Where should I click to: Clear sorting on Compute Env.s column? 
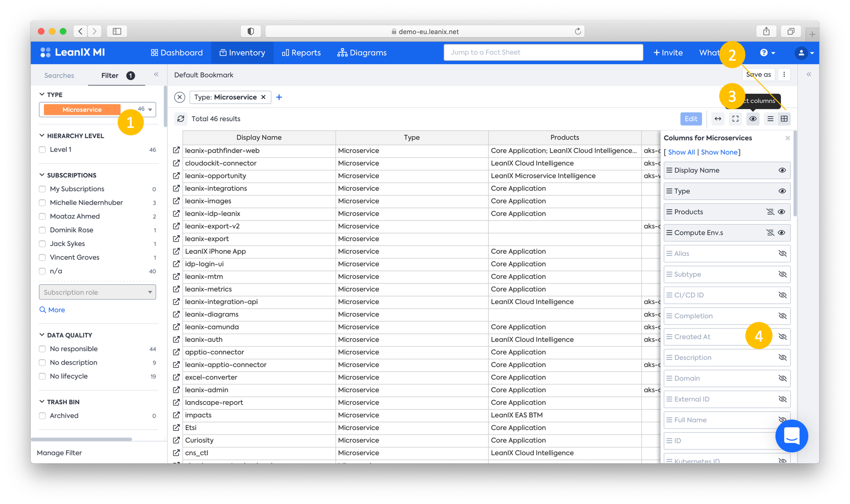770,232
